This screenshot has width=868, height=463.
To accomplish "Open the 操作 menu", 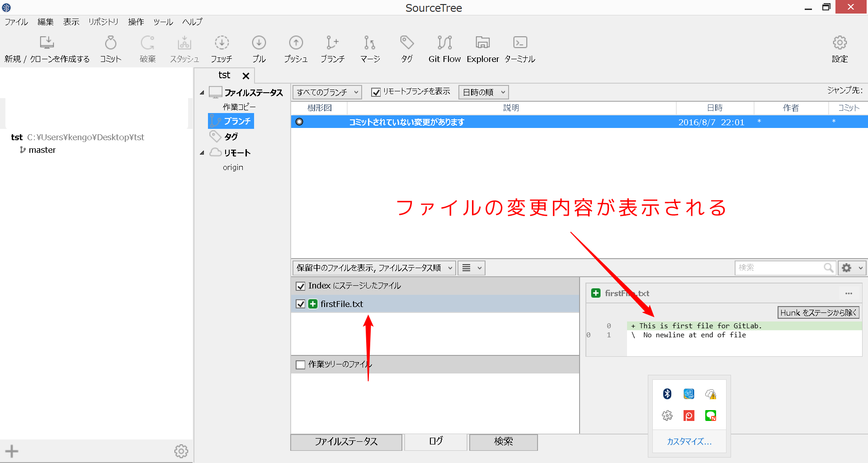I will tap(136, 22).
